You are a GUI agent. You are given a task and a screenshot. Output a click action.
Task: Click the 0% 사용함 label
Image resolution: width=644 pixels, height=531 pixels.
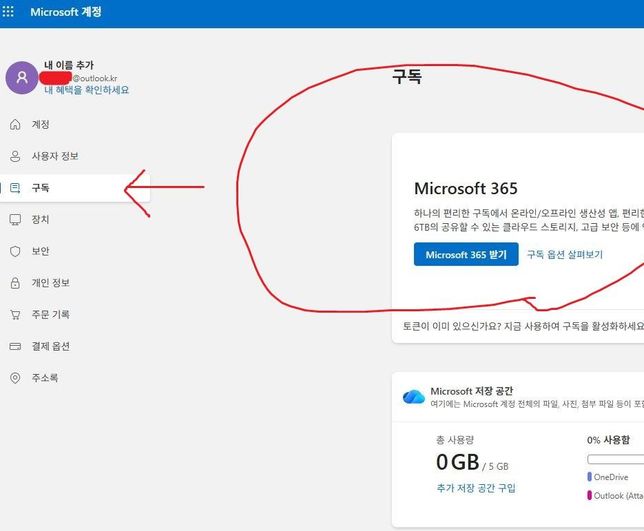point(608,440)
